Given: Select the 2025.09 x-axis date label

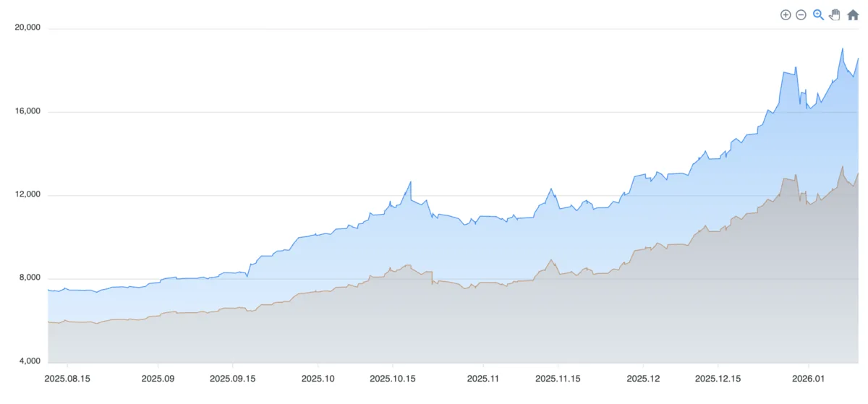Looking at the screenshot, I should click(158, 378).
